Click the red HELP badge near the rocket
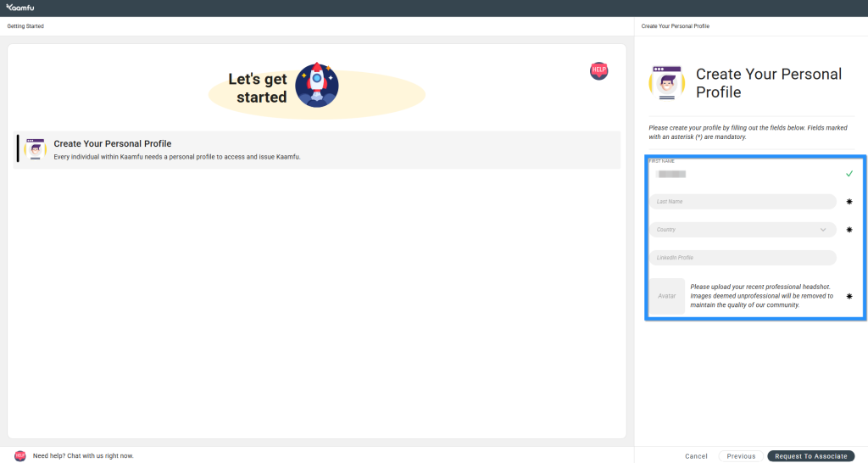This screenshot has height=463, width=868. tap(598, 71)
